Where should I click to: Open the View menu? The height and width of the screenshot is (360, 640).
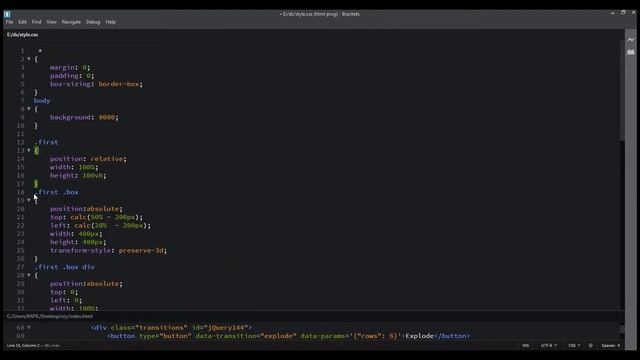pyautogui.click(x=51, y=22)
